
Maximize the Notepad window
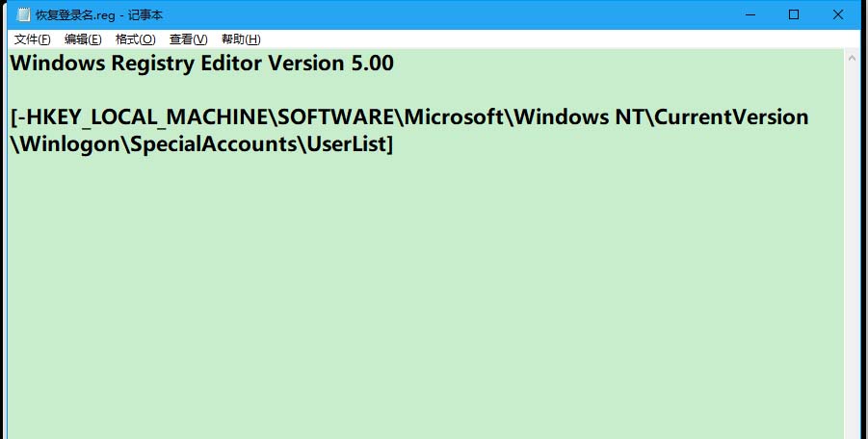(x=794, y=14)
